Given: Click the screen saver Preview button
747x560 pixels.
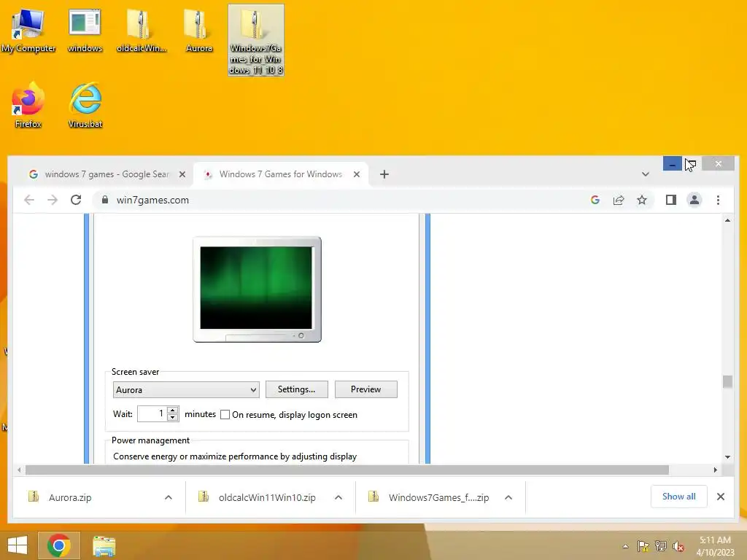Looking at the screenshot, I should click(366, 389).
